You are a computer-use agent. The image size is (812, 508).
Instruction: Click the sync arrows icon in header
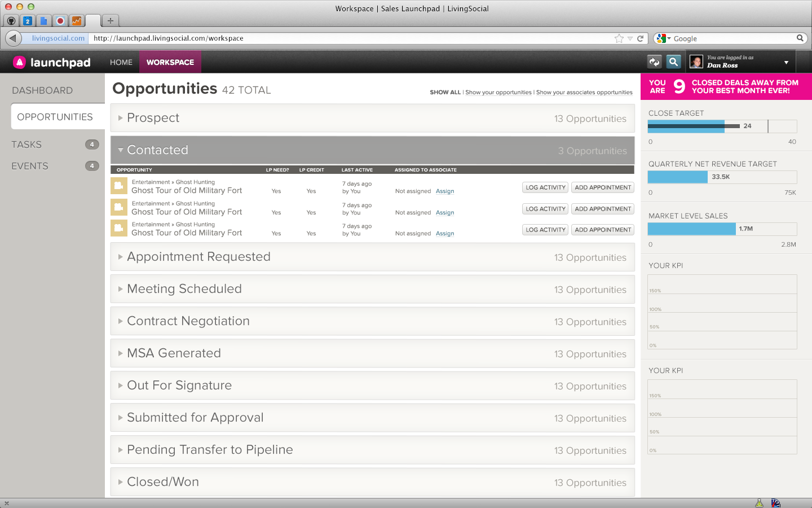pyautogui.click(x=654, y=62)
